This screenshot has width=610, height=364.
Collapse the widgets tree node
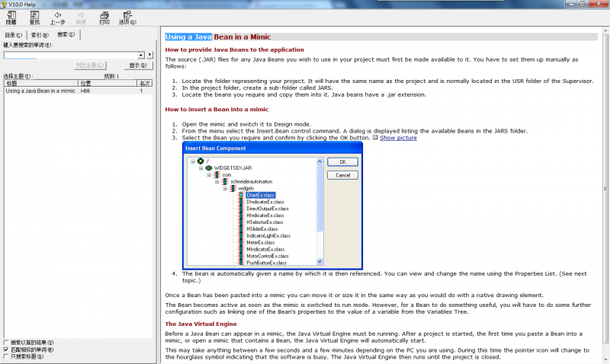click(225, 188)
